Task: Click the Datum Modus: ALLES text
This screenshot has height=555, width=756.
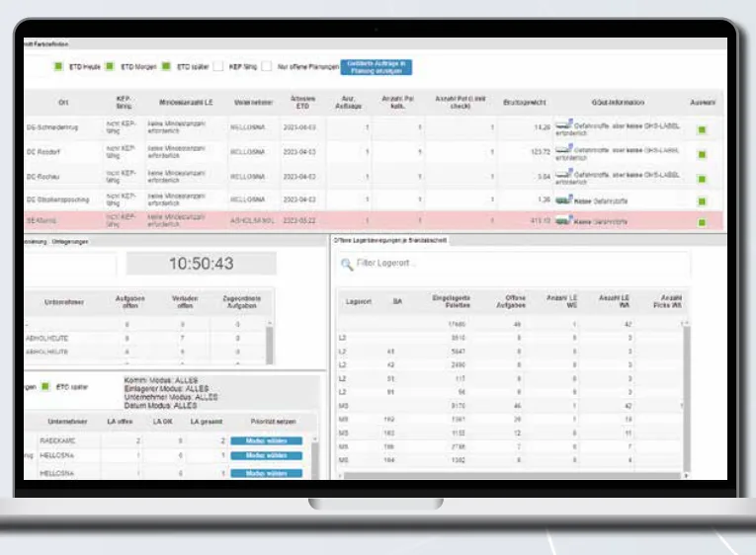Action: (x=160, y=406)
